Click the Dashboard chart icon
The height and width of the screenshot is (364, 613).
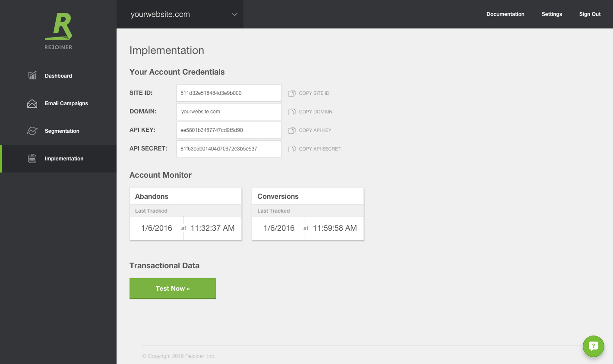(32, 75)
